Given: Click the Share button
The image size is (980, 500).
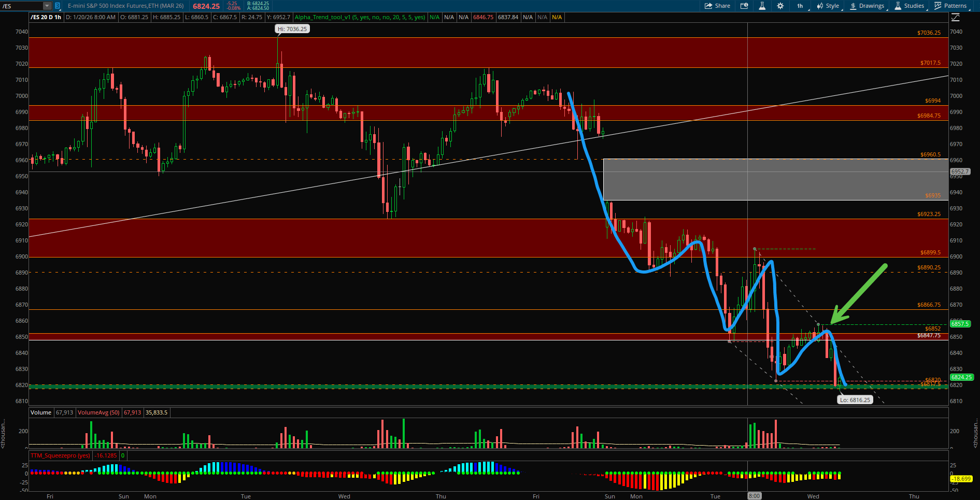Looking at the screenshot, I should pos(717,6).
